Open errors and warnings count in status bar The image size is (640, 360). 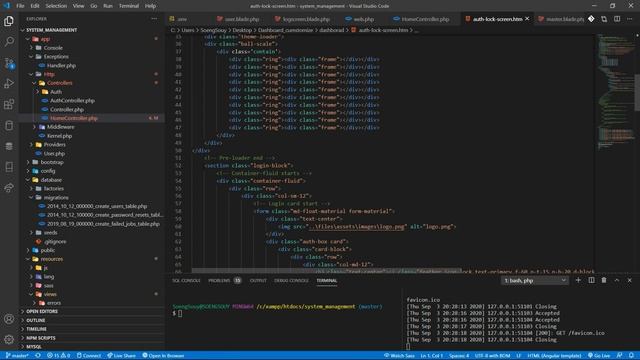(58, 356)
